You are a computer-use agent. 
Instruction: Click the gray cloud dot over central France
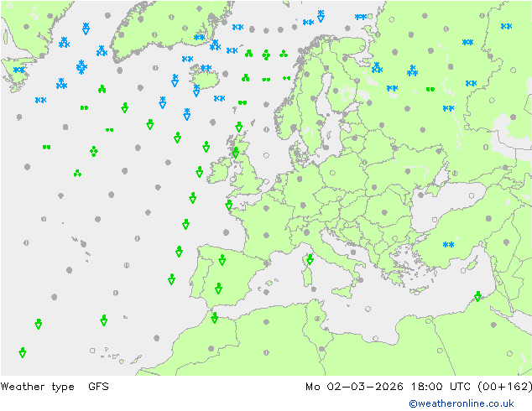[x=266, y=235]
